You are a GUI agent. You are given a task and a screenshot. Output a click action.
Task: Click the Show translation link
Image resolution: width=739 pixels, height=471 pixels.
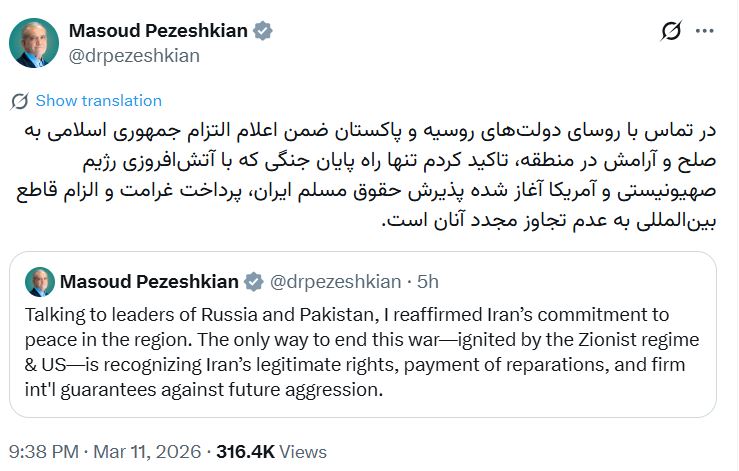coord(98,101)
